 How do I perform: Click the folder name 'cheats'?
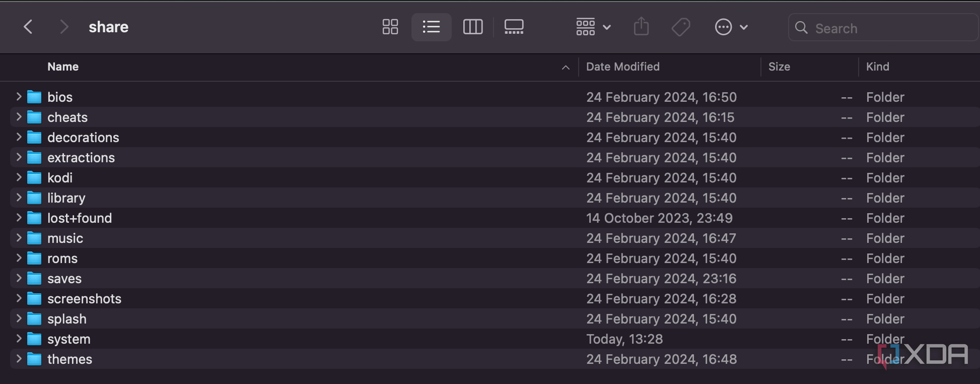coord(67,117)
